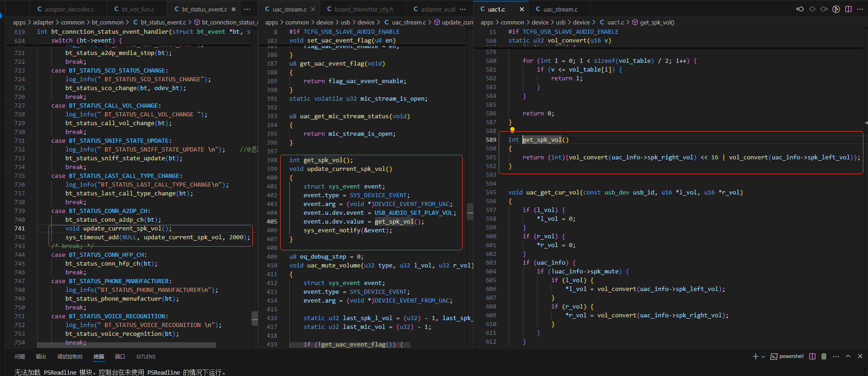868x376 pixels.
Task: Click the unsaved dot on bt_status_event.c tab
Action: 233,9
